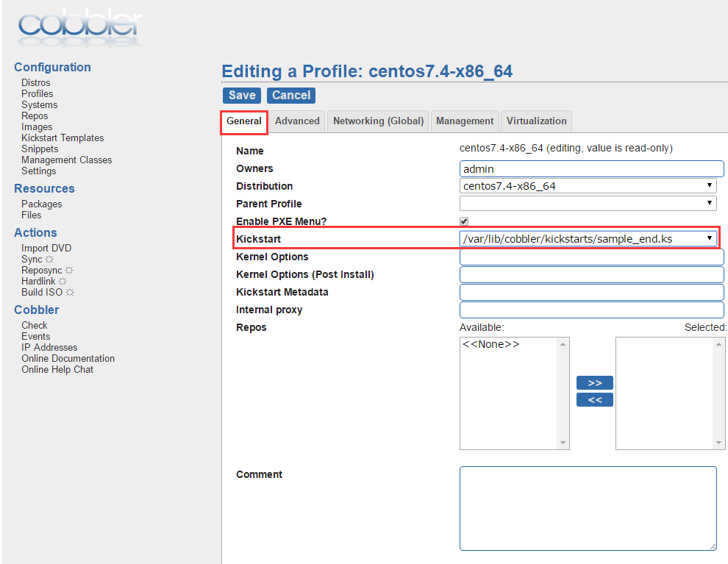Open Management Classes
Image resolution: width=728 pixels, height=564 pixels.
click(x=66, y=160)
